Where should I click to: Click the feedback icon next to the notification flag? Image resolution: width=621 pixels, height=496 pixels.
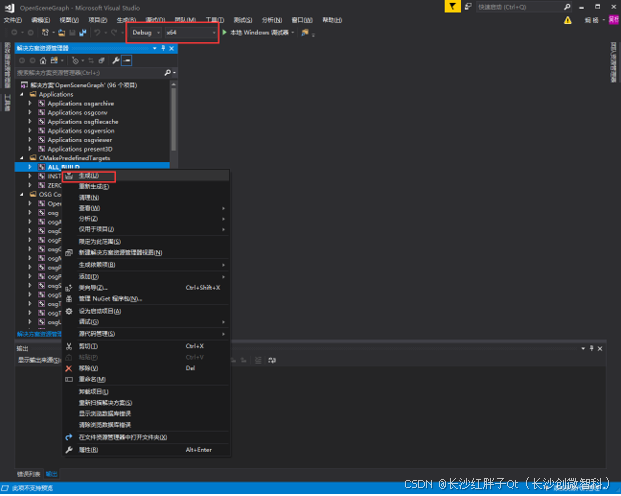pos(468,7)
